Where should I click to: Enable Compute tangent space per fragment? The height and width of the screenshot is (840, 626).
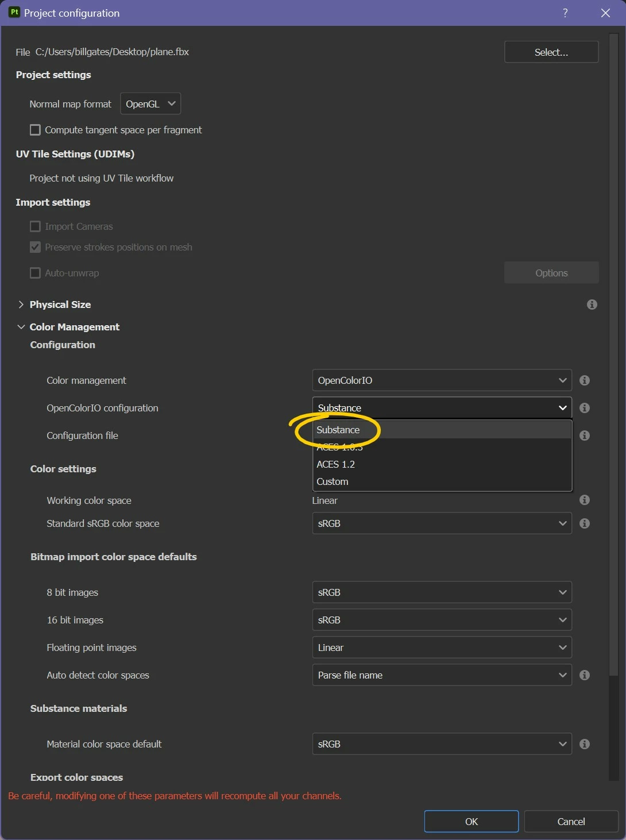point(35,130)
